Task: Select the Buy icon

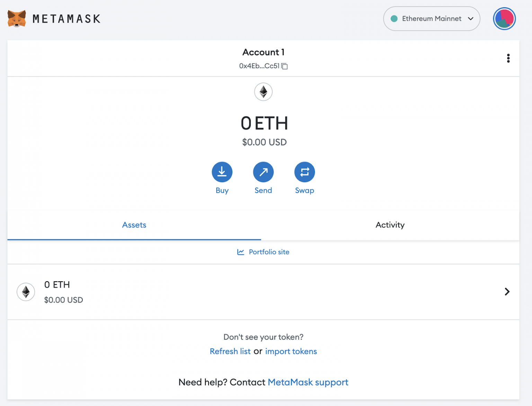Action: click(x=222, y=171)
